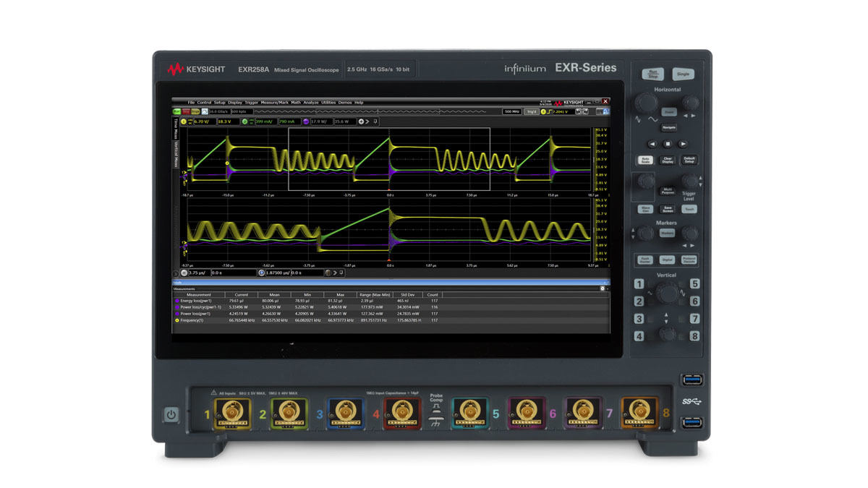The height and width of the screenshot is (488, 868).
Task: Select the Frequency(1) measurement row
Action: [308, 319]
